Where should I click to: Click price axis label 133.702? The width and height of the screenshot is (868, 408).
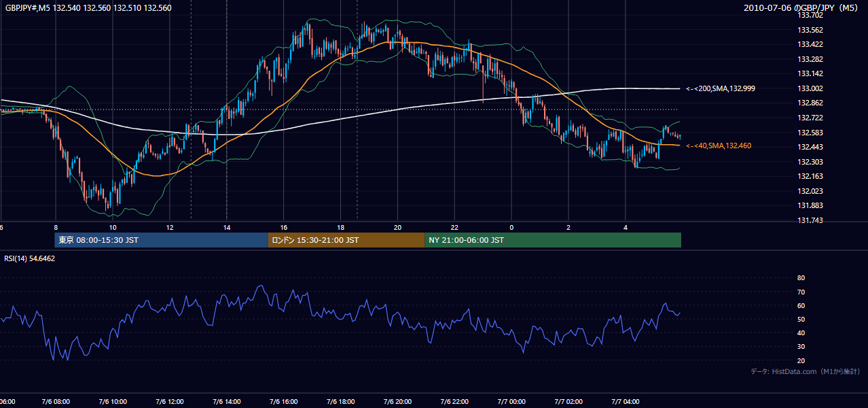tap(811, 14)
